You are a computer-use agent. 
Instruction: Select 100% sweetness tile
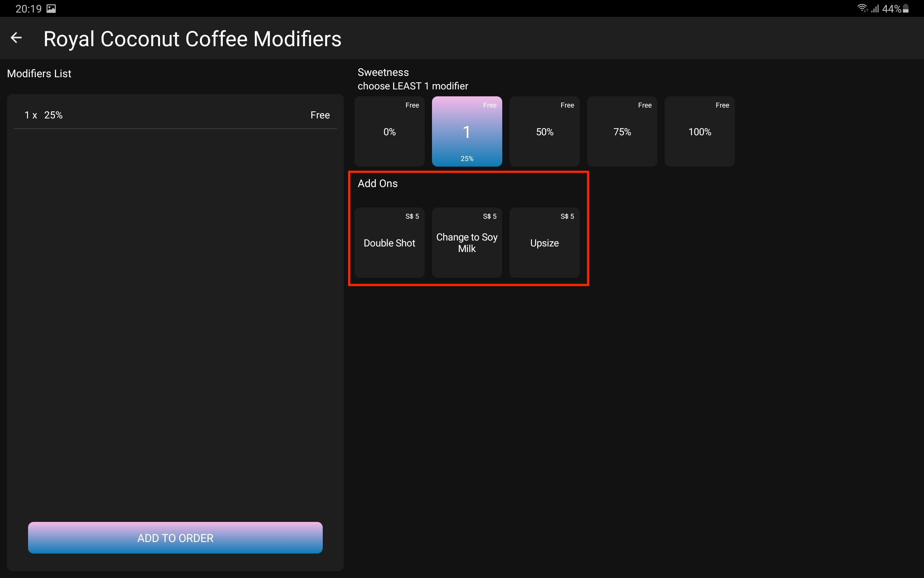(700, 132)
